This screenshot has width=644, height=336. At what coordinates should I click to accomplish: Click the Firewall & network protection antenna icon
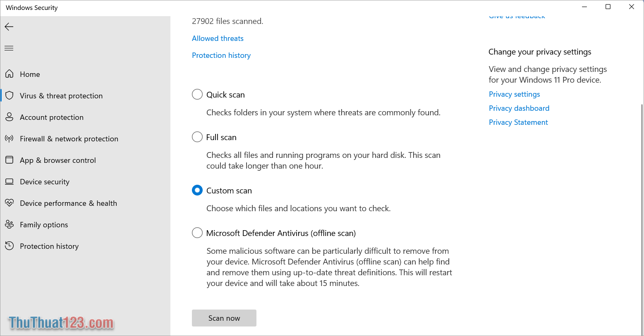coord(9,138)
